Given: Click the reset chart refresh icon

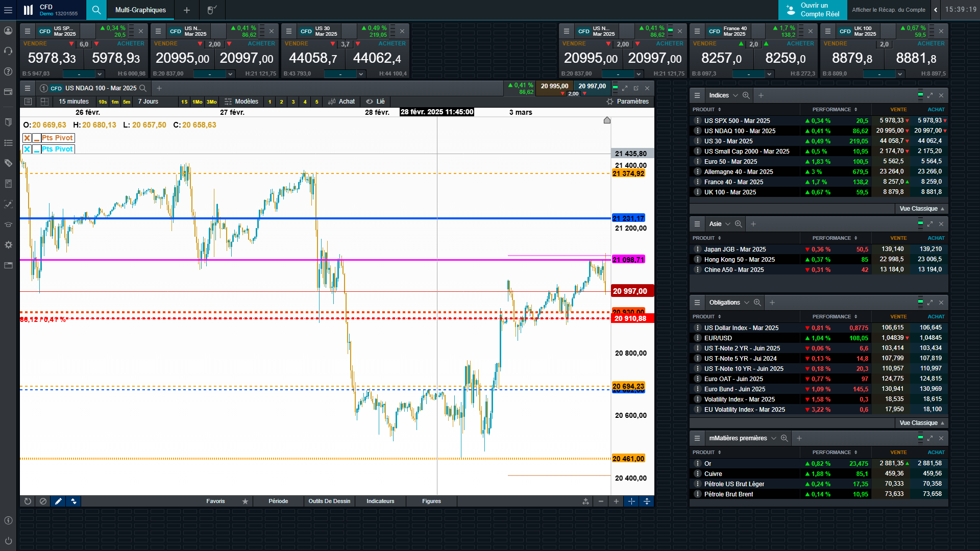Looking at the screenshot, I should tap(28, 502).
